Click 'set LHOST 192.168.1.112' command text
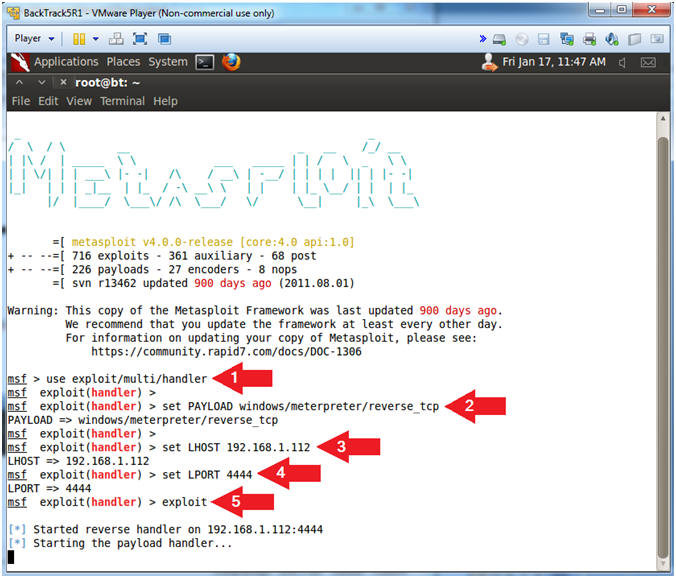 (x=236, y=447)
